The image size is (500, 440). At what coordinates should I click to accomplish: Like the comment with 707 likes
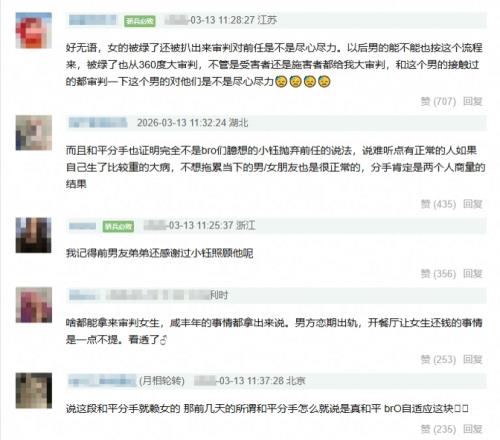coord(438,101)
